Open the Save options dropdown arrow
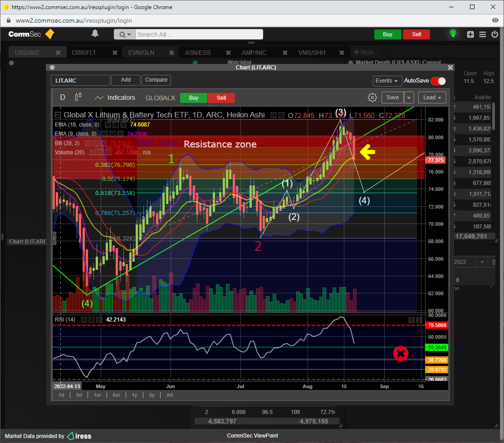Screen dimensions: 504x443 click(409, 97)
